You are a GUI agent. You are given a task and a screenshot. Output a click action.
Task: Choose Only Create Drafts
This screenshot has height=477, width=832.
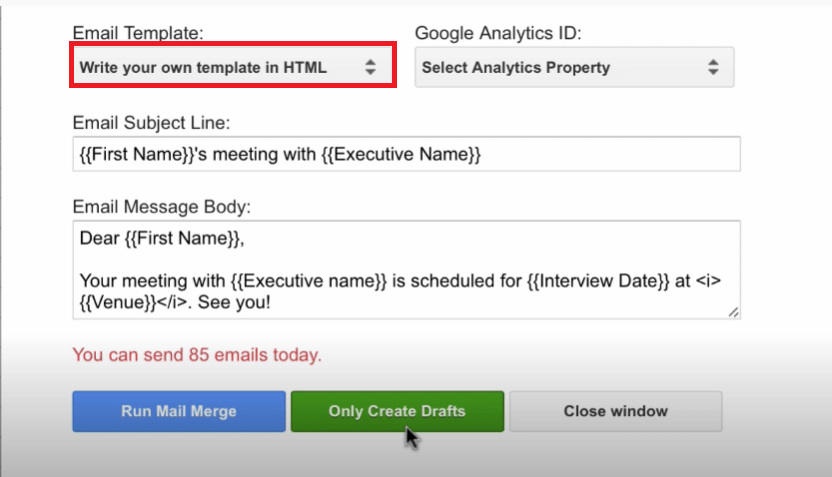pos(397,411)
